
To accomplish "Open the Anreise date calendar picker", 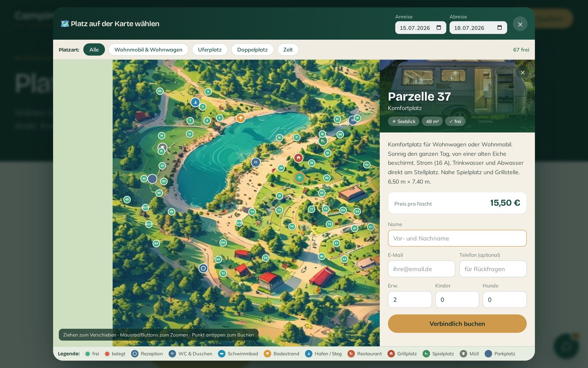I will (439, 28).
